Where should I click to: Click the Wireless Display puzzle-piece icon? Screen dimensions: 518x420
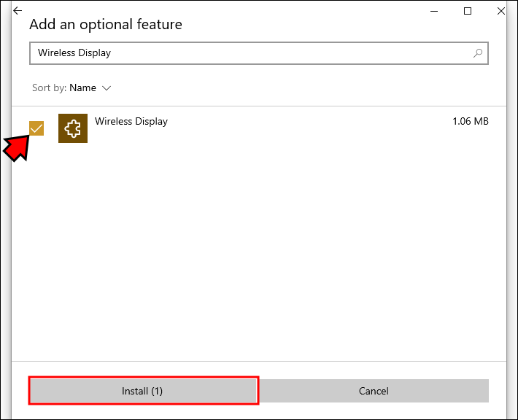[73, 128]
